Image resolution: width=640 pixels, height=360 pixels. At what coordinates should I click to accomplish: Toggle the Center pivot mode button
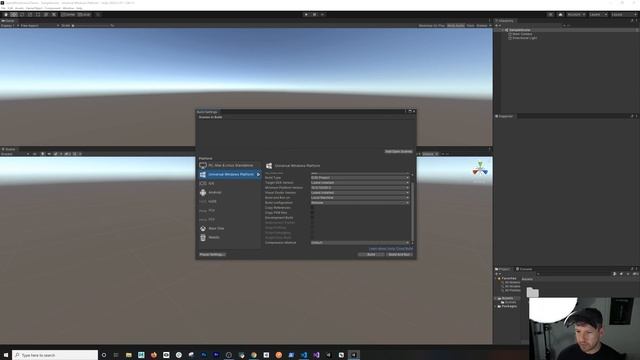coord(69,14)
